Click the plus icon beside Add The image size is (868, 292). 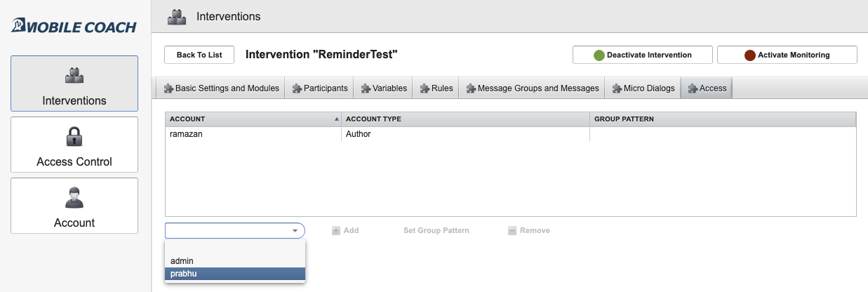pyautogui.click(x=336, y=230)
